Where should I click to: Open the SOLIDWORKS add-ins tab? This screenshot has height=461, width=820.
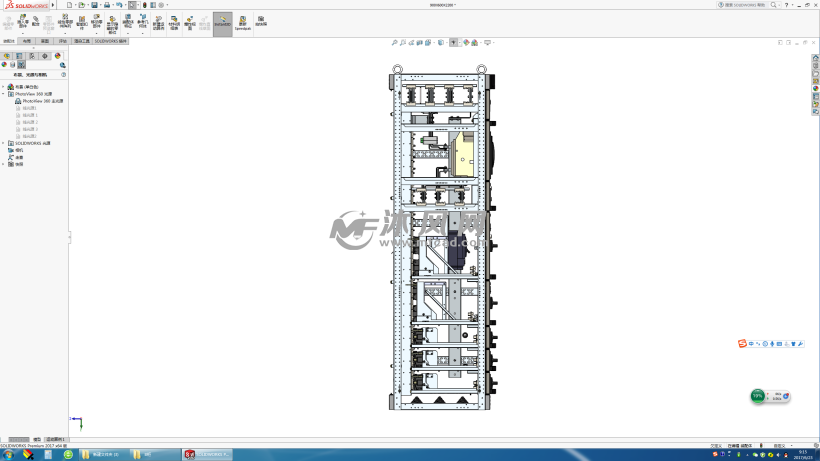pos(110,41)
